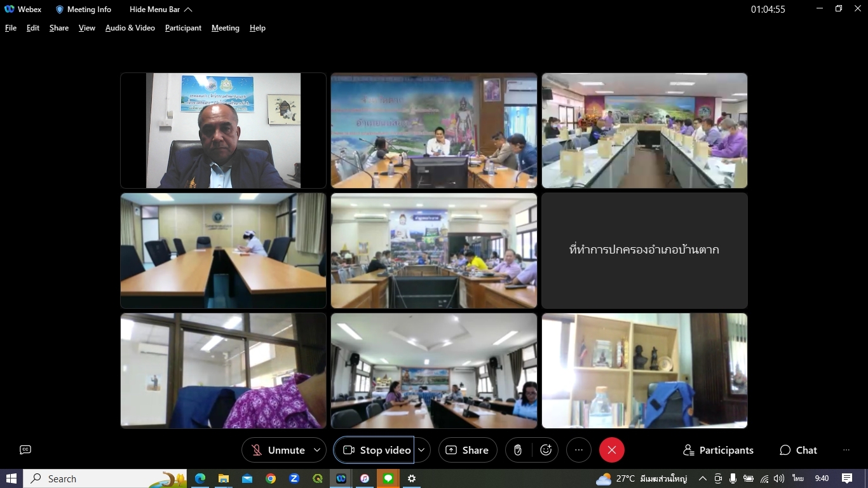Select video tile with nurse at table
This screenshot has height=488, width=868.
(x=223, y=250)
